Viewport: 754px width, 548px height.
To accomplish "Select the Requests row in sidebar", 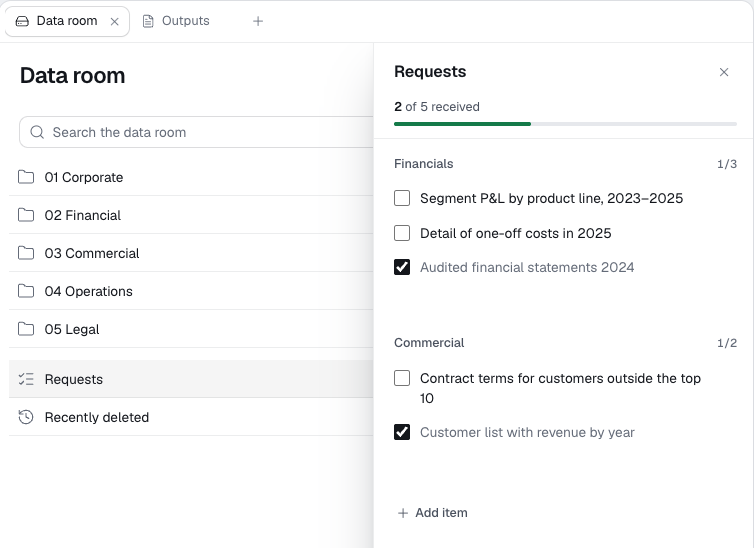I will tap(191, 379).
